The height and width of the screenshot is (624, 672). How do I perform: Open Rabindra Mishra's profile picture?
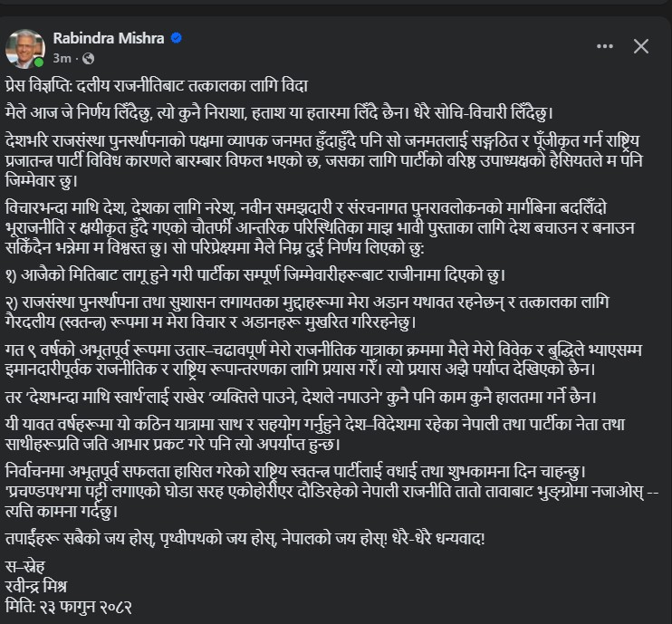25,47
